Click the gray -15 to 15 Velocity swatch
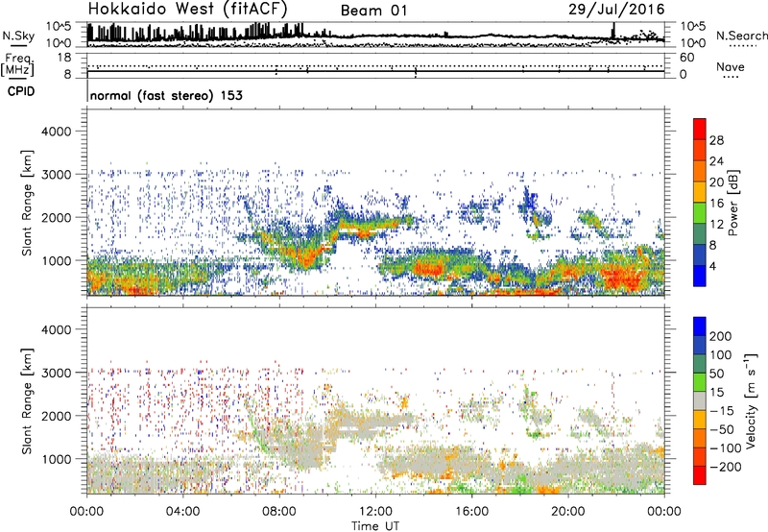The width and height of the screenshot is (768, 532). pyautogui.click(x=700, y=400)
